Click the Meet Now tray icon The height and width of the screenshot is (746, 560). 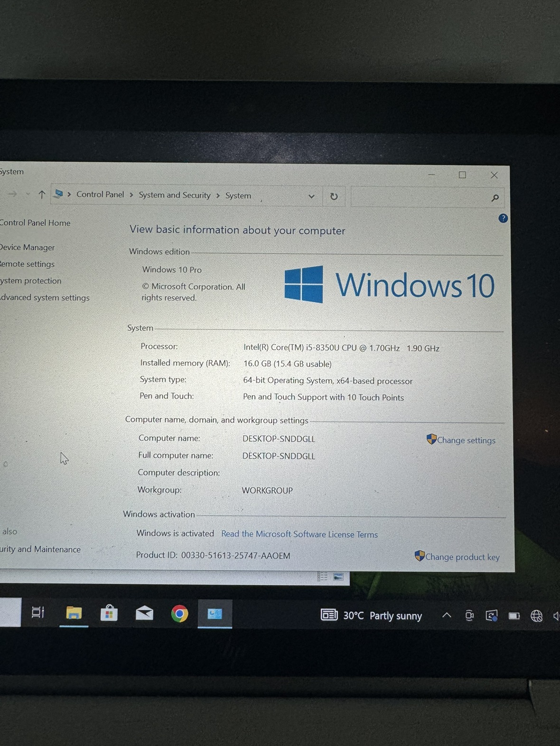pos(469,615)
